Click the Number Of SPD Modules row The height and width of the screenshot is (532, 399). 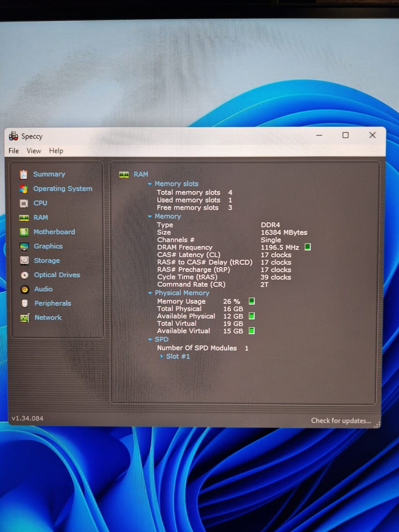(x=203, y=348)
